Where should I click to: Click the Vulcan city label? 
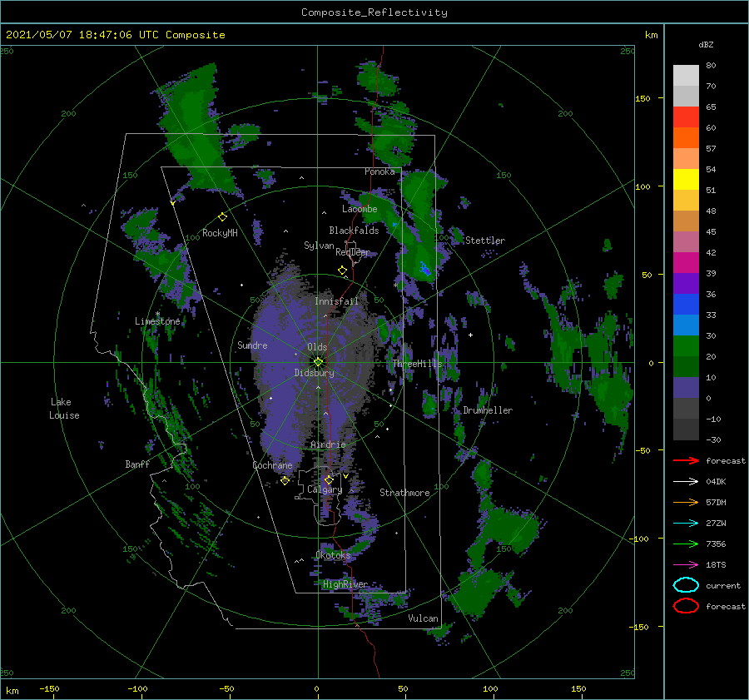click(423, 618)
